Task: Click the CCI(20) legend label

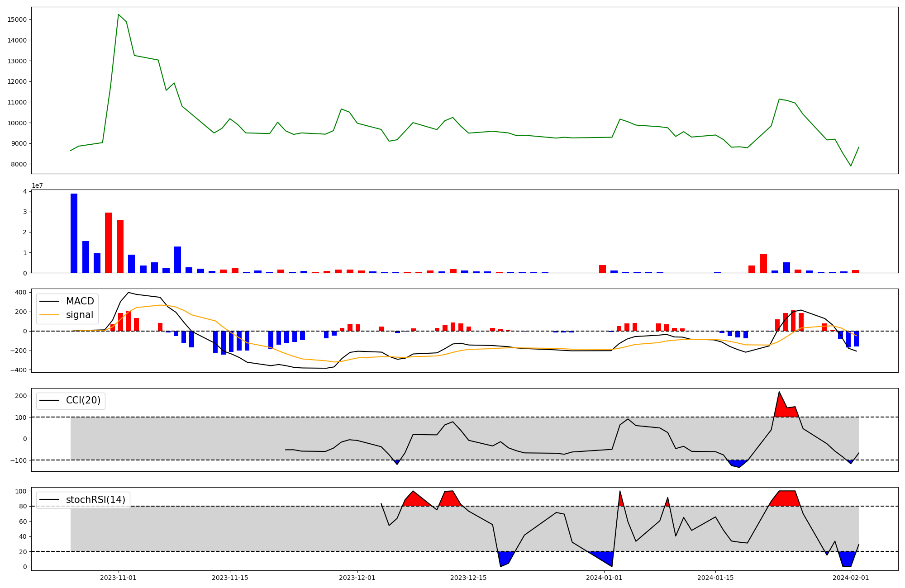Action: [x=83, y=400]
